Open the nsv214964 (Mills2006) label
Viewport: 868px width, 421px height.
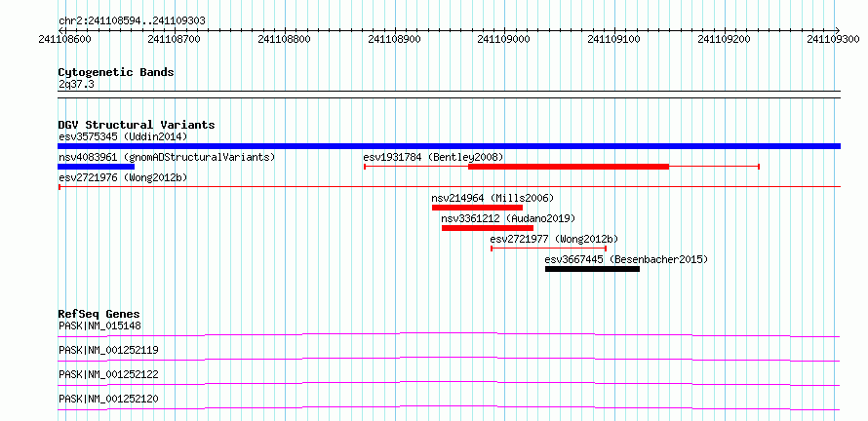click(493, 198)
